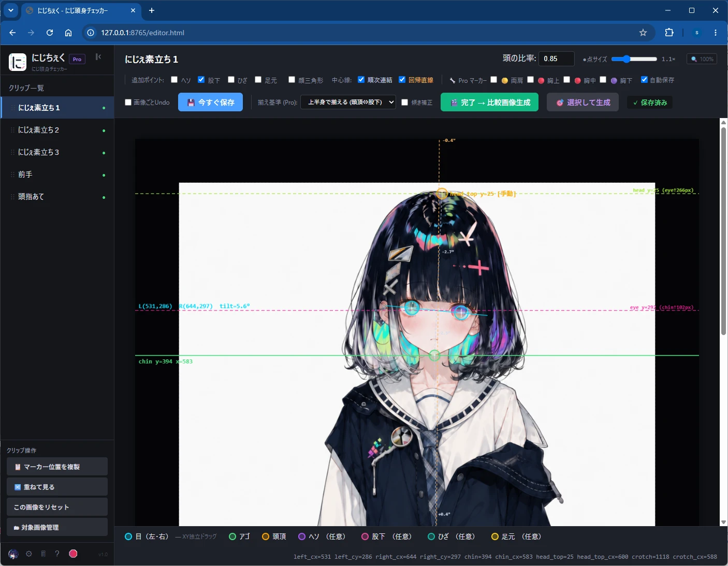The image size is (728, 566).
Task: Collapse the sidebar with the arrow icon
Action: coord(98,57)
